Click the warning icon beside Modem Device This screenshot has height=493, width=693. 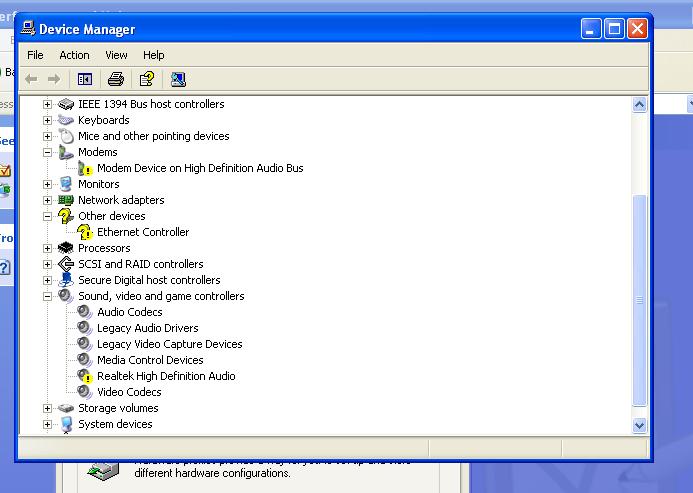(x=85, y=168)
